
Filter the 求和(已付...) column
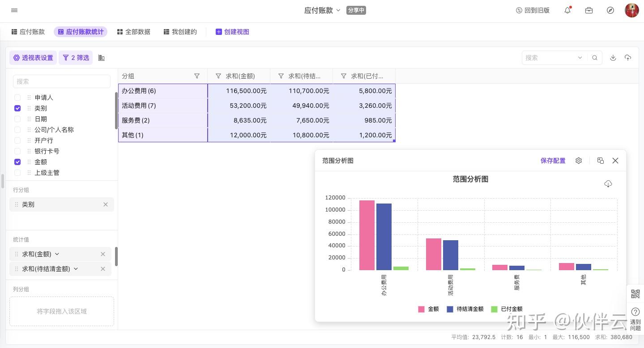pos(344,76)
